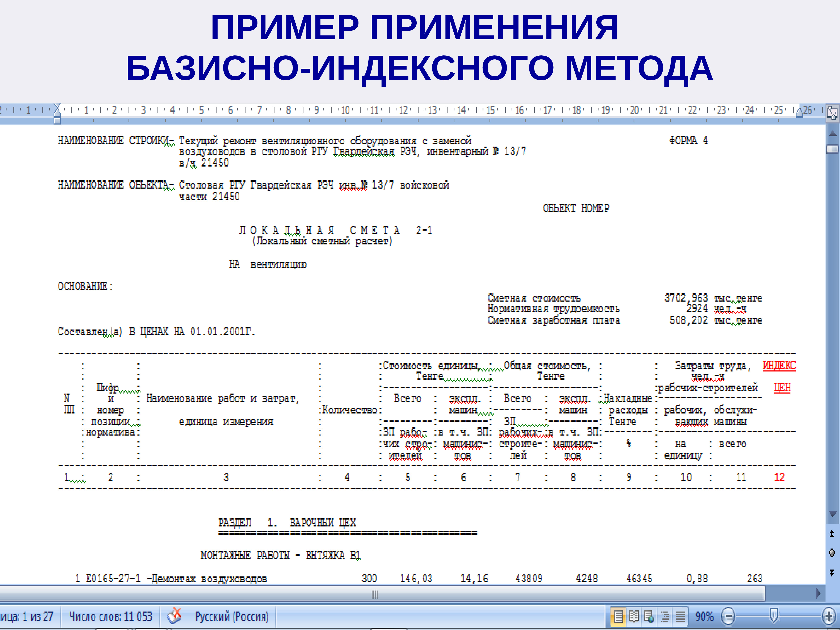This screenshot has width=840, height=630.
Task: Click the 'Наименование работ и затрат,' header
Action: (223, 398)
